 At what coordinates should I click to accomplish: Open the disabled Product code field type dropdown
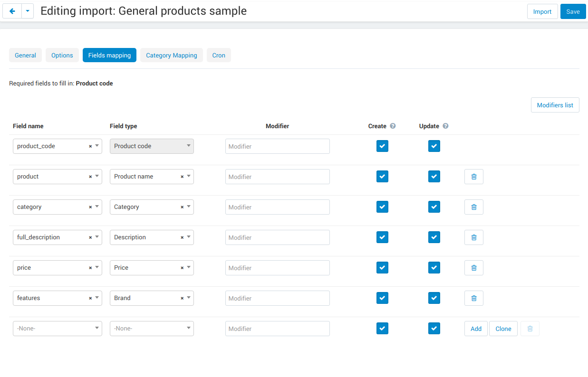pyautogui.click(x=152, y=146)
